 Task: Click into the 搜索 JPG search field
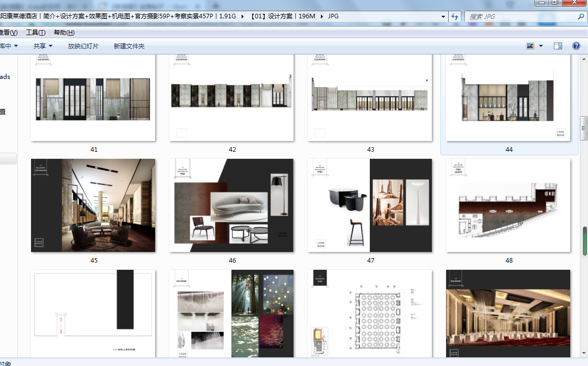click(x=520, y=16)
